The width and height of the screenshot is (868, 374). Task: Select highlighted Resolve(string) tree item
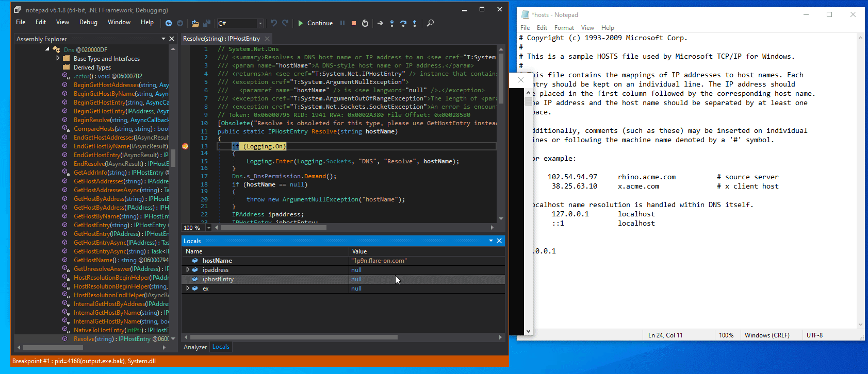[x=121, y=339]
